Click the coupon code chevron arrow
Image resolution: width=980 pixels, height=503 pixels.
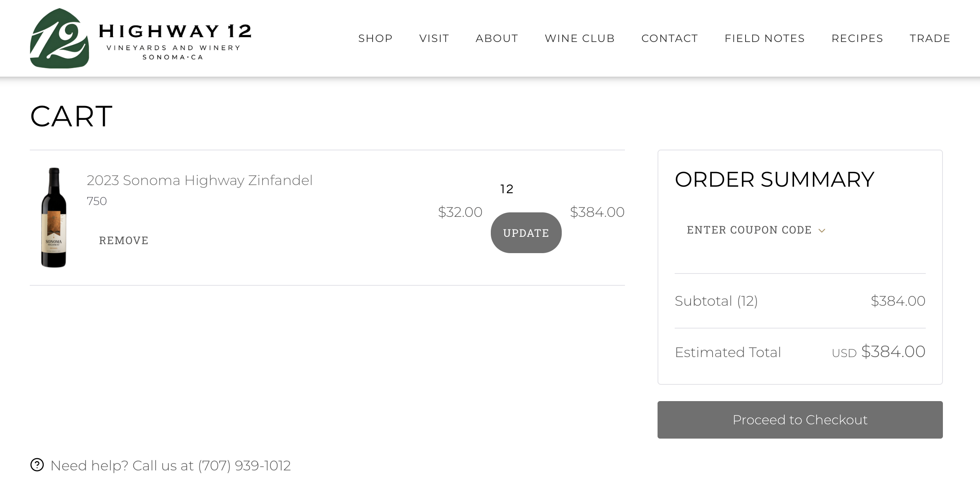pos(822,231)
